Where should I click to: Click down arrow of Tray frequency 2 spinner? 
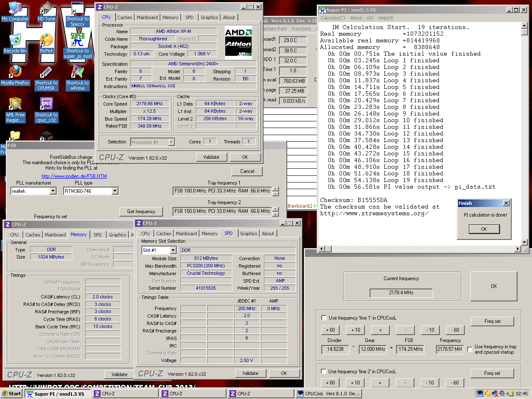[276, 214]
